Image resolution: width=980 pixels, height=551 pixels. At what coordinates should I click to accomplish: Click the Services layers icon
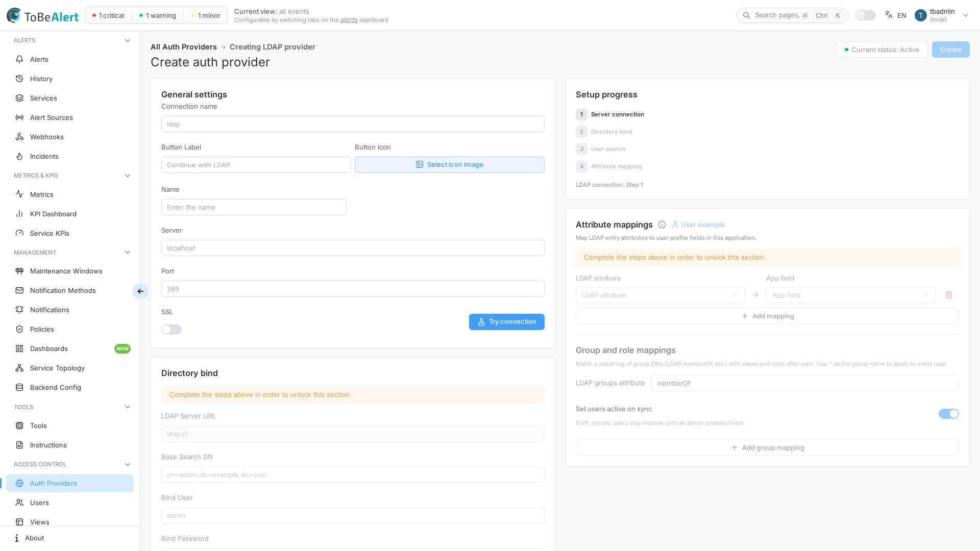[19, 98]
